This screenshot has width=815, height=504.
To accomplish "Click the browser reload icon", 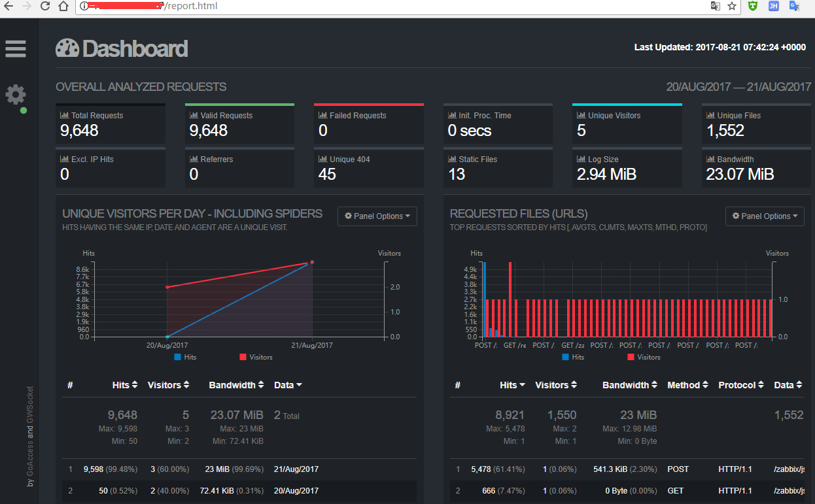I will 45,7.
